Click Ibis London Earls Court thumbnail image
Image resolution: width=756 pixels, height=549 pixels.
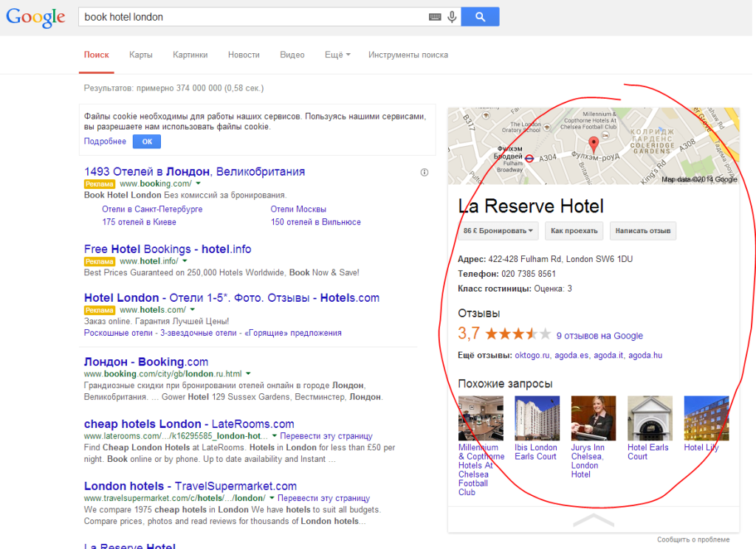[537, 418]
